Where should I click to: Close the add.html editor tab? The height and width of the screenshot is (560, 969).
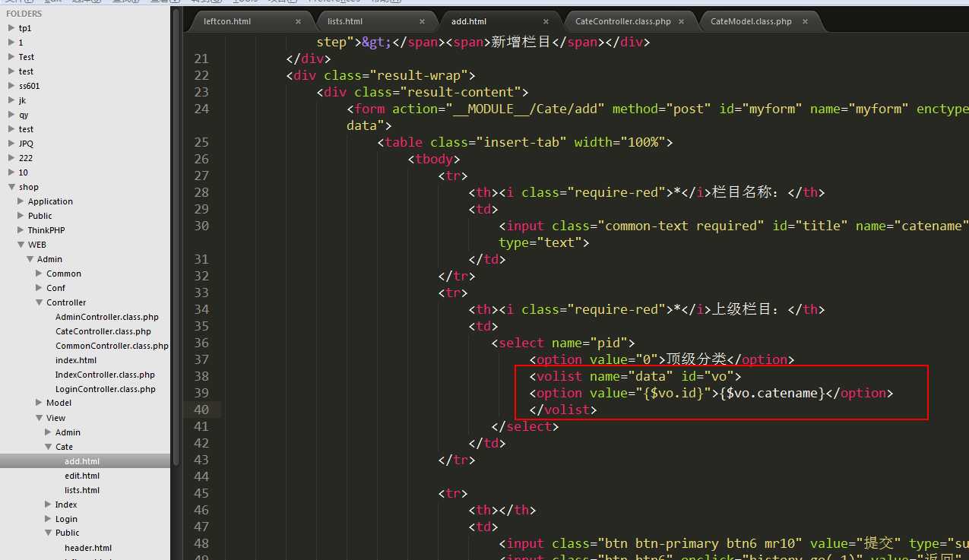[546, 22]
